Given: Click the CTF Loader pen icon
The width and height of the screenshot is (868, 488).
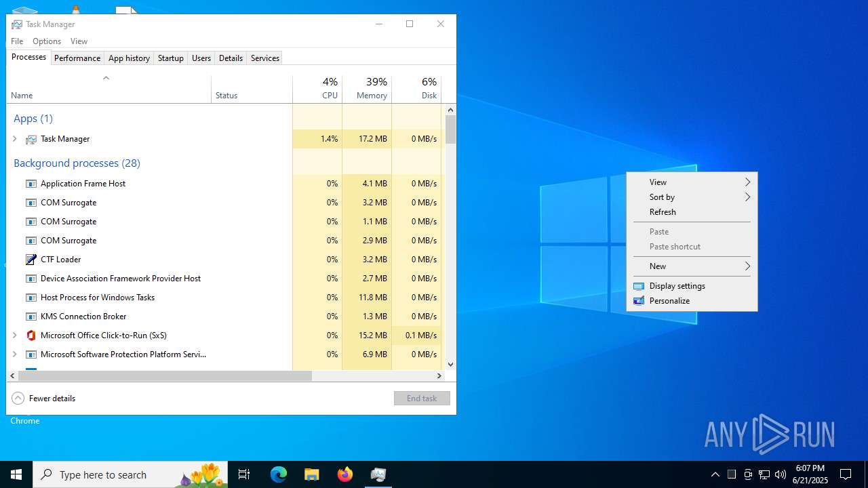Looking at the screenshot, I should (31, 260).
